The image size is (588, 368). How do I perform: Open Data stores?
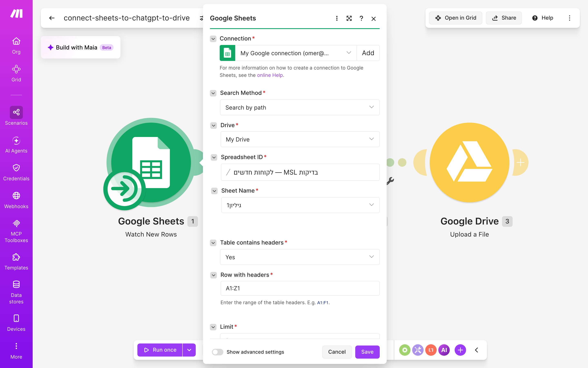point(16,292)
